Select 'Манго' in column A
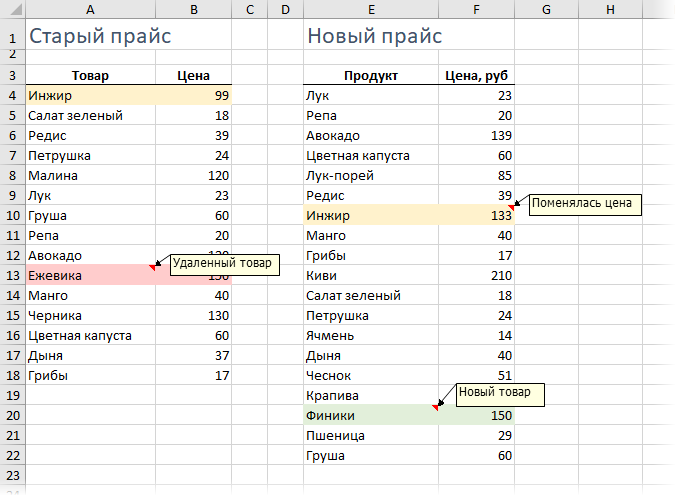The width and height of the screenshot is (676, 496). 91,295
